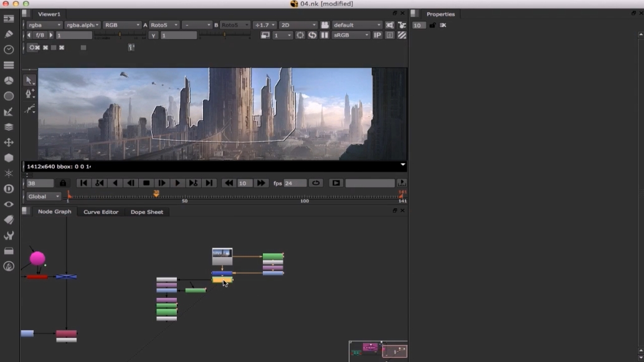Open the Filter nodes circle icon
The height and width of the screenshot is (362, 644).
(x=9, y=96)
